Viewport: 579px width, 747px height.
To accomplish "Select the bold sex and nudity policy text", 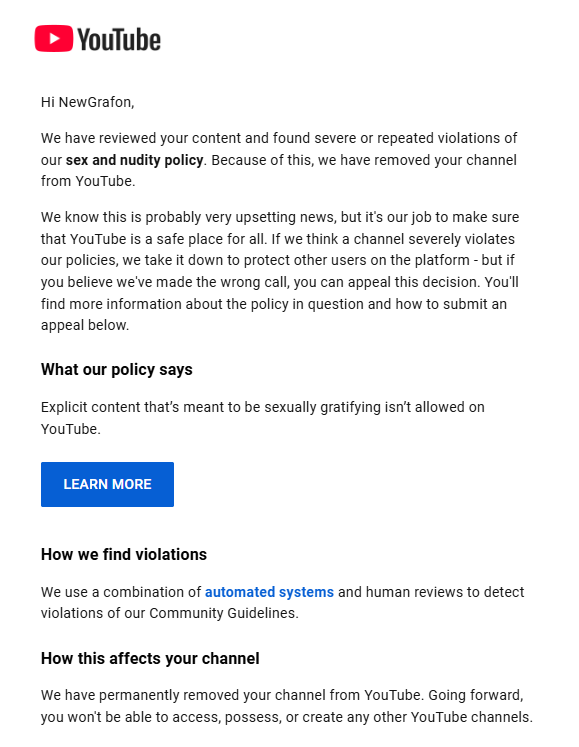I will point(134,160).
